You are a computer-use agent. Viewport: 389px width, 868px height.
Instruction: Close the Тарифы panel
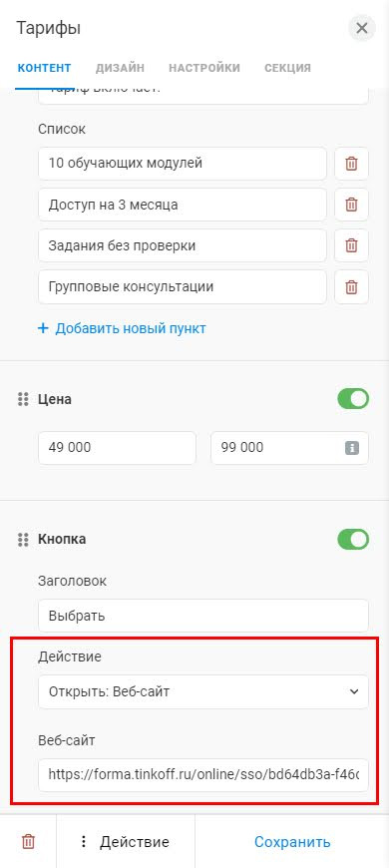pos(362,28)
